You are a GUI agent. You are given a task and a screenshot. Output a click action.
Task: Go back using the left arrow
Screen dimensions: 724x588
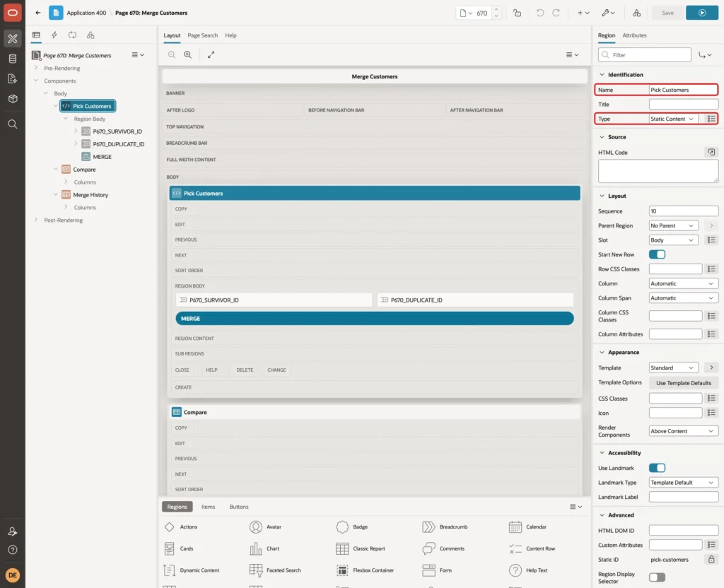(38, 13)
